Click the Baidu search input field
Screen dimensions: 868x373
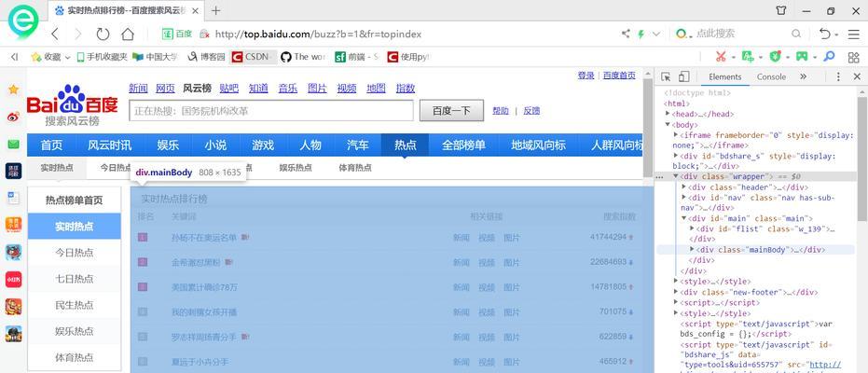coord(271,111)
